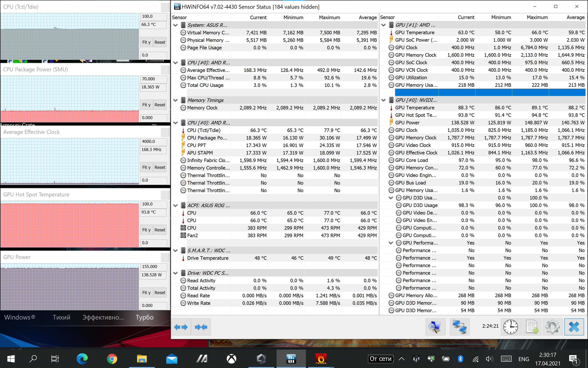Click the AMD GPU Temperature thermometer icon
The height and width of the screenshot is (368, 588).
pos(391,32)
